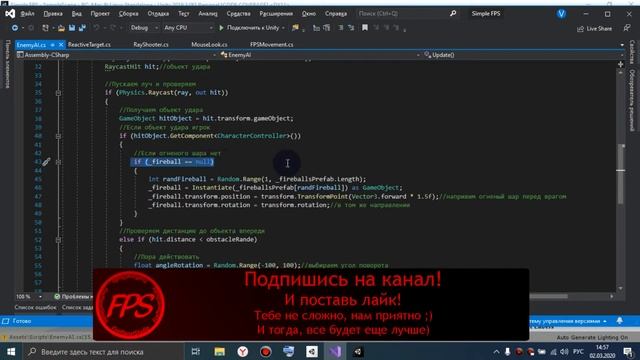Open Обозреватель решений side panel tab
The image size is (640, 360).
(x=632, y=100)
